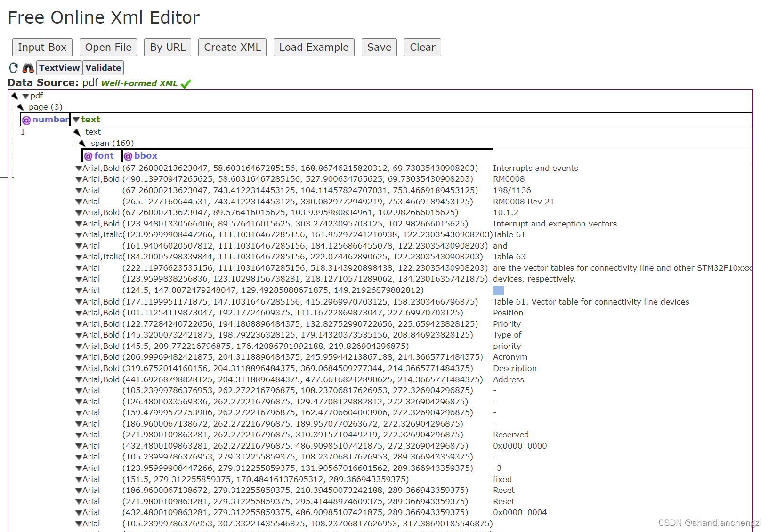Click the Clear button
768x532 pixels.
[x=422, y=47]
